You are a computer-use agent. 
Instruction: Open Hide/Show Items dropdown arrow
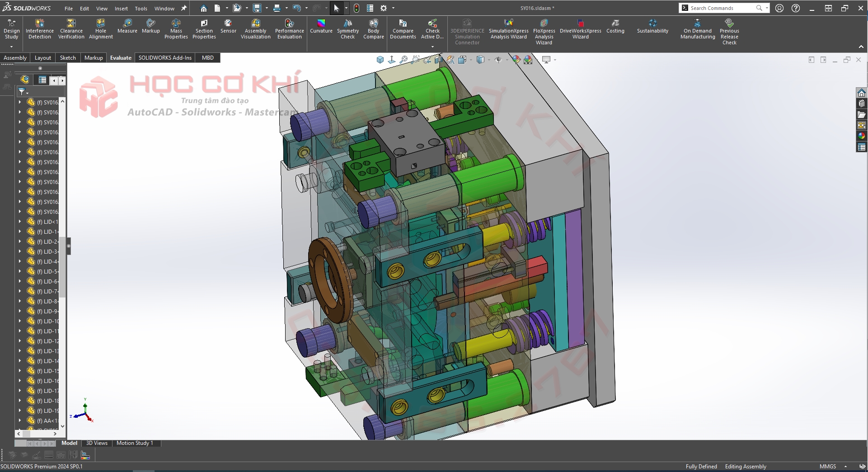click(507, 60)
